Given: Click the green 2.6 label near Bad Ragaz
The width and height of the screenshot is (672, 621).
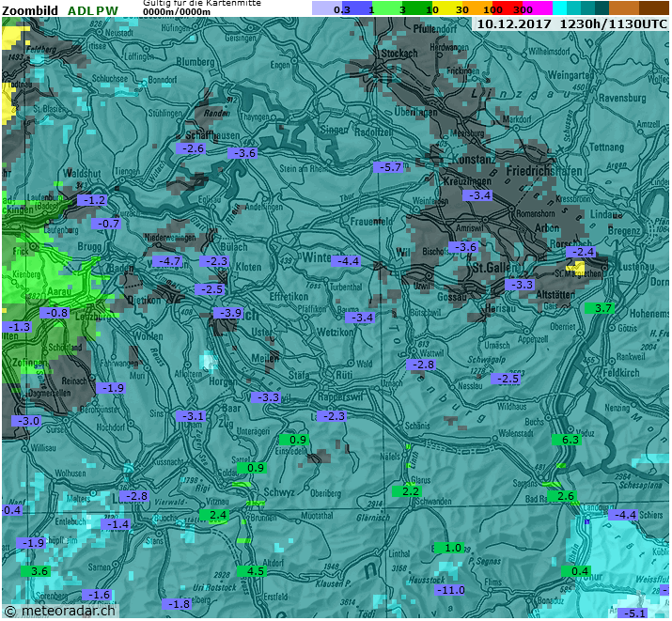Looking at the screenshot, I should click(562, 496).
